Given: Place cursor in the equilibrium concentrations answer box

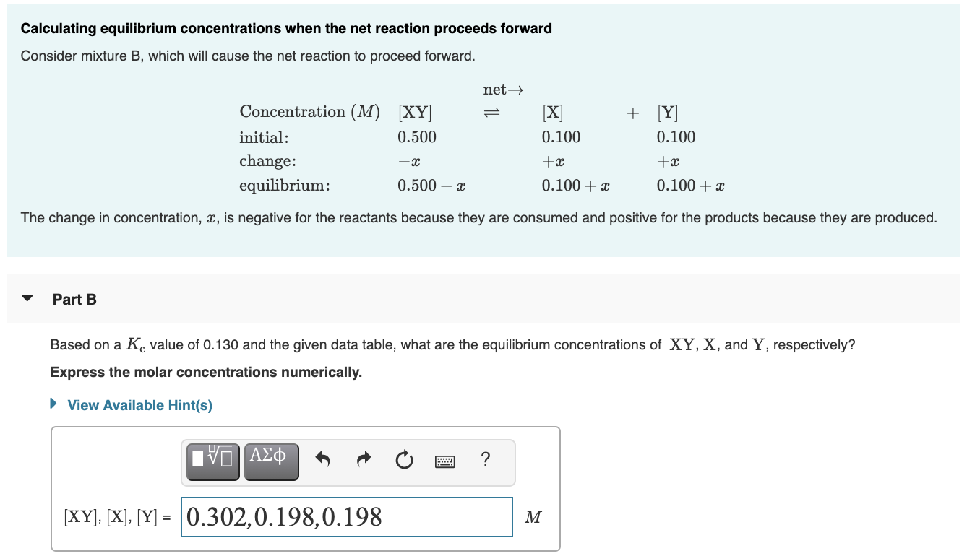Looking at the screenshot, I should (347, 516).
